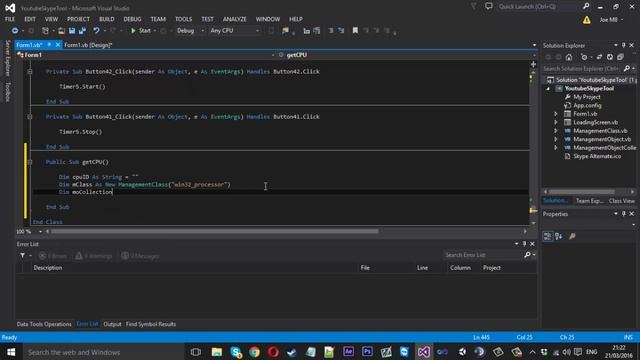This screenshot has height=360, width=640.
Task: Click the Start debugging button
Action: (x=141, y=31)
